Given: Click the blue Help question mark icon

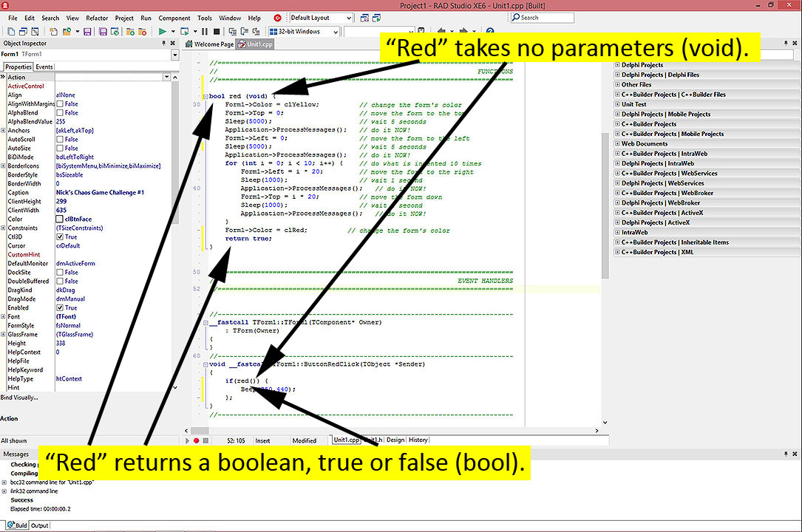Looking at the screenshot, I should click(490, 32).
